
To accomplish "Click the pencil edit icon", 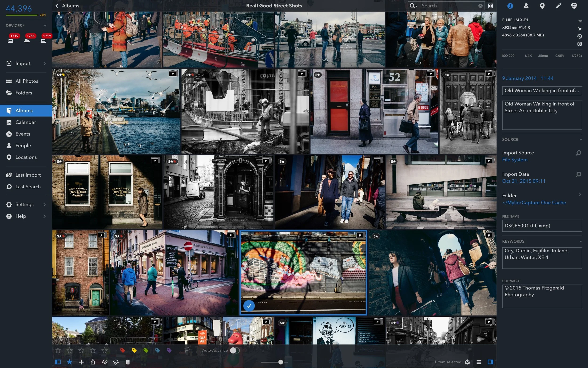I will coord(558,6).
